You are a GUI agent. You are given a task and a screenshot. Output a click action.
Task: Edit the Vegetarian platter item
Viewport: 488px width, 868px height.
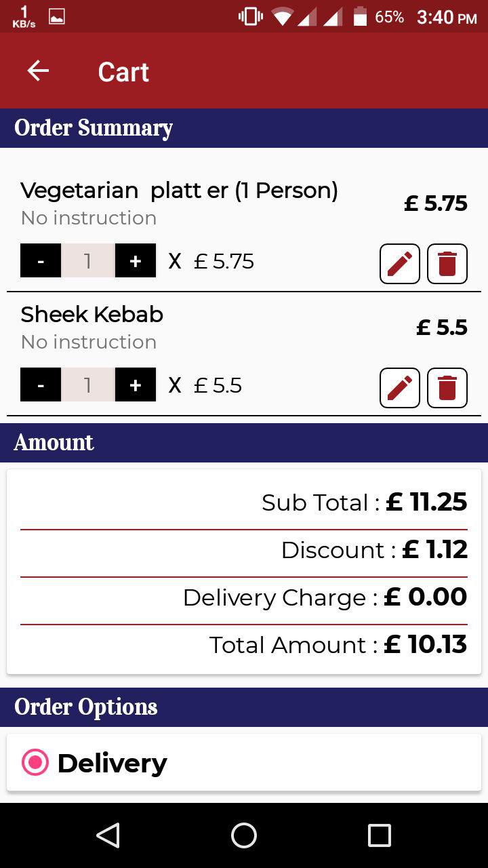[x=400, y=263]
